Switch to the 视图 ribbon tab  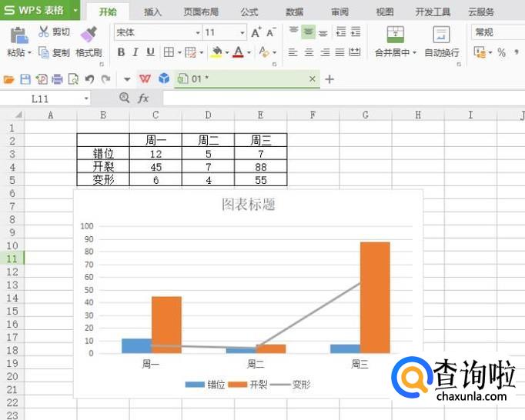385,12
